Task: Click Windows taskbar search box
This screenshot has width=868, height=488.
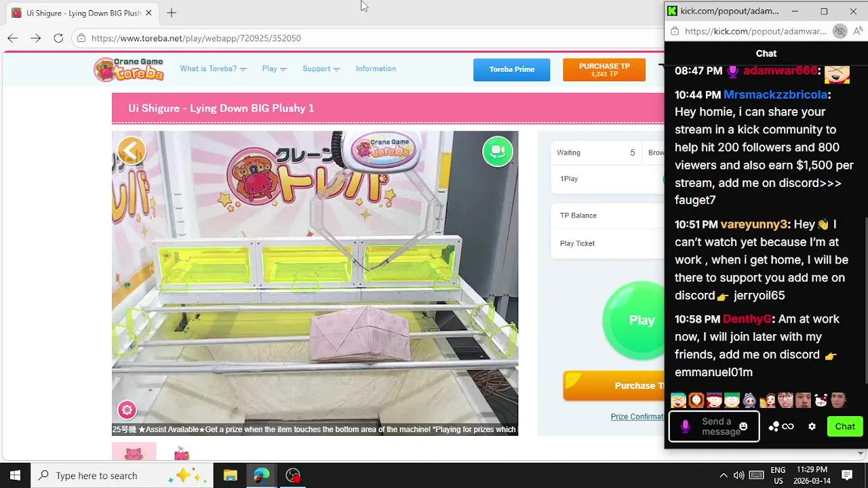Action: point(122,475)
